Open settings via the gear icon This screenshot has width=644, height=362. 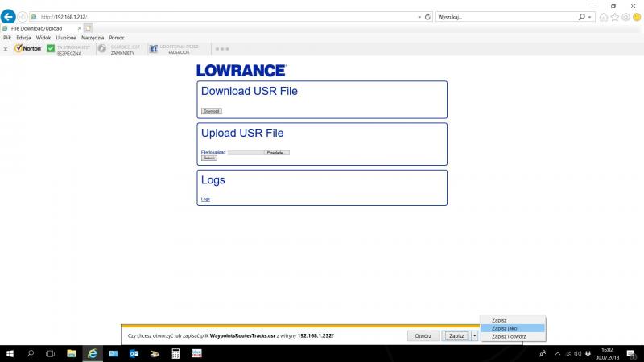625,17
